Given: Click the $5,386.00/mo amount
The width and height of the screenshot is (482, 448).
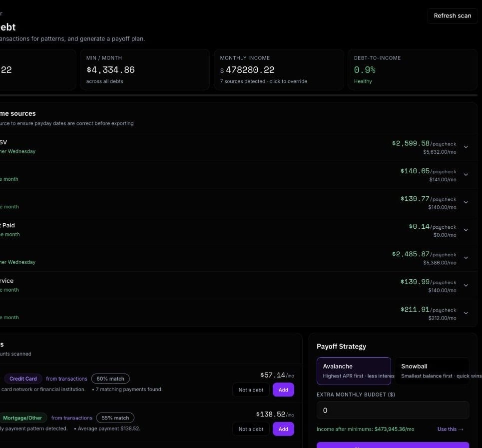Looking at the screenshot, I should point(440,263).
